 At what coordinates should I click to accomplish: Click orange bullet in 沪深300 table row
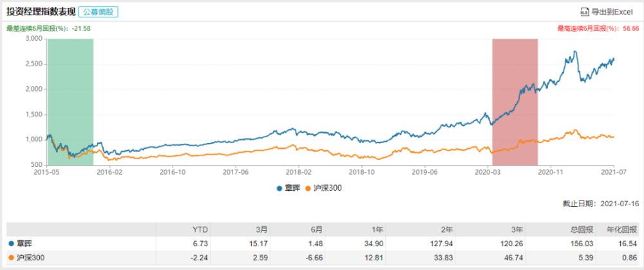[11, 257]
